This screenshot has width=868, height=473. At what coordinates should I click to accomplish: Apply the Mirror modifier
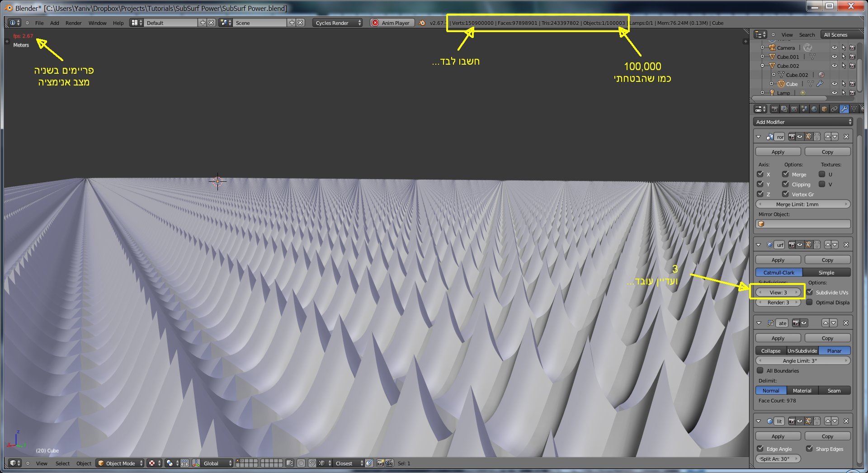(778, 152)
